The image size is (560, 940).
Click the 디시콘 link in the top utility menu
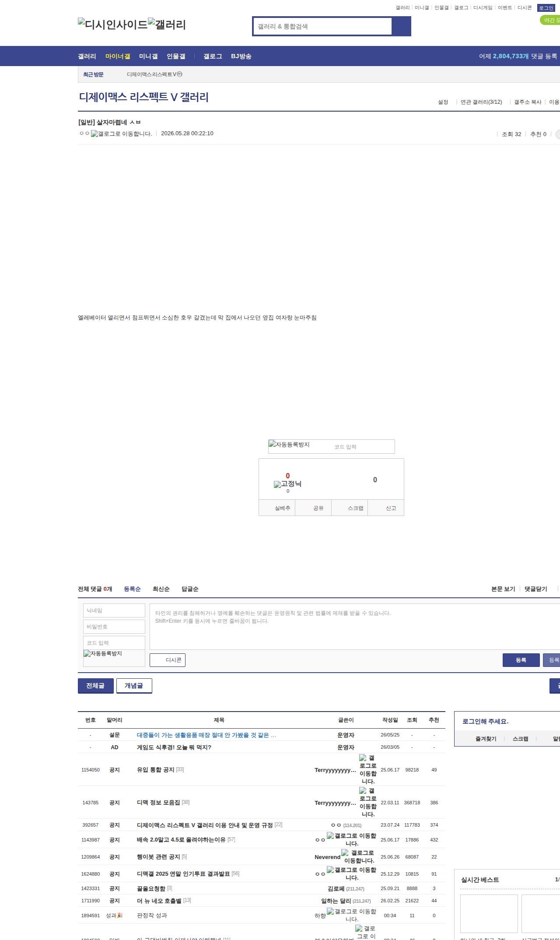coord(525,7)
